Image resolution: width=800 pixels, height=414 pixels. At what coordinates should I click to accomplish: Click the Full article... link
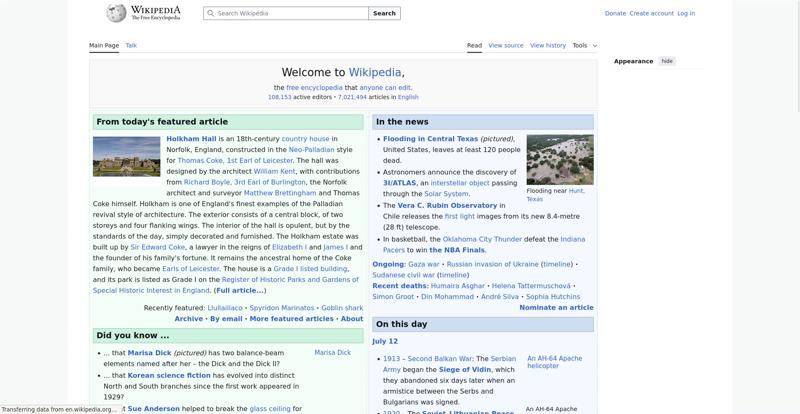click(239, 290)
